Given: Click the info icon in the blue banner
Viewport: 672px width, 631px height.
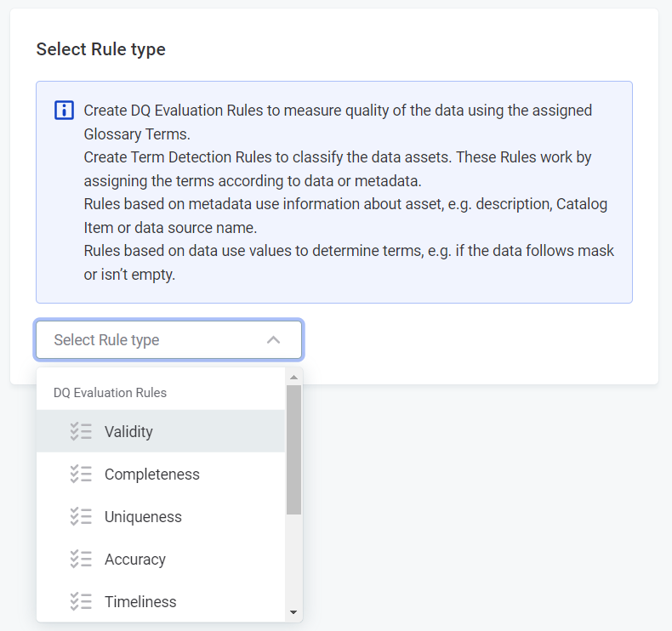Looking at the screenshot, I should tap(64, 111).
